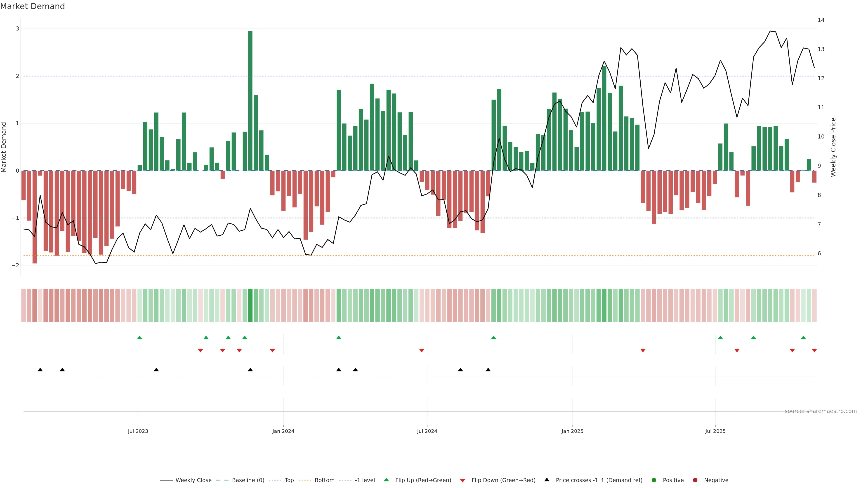This screenshot has height=488, width=868.
Task: Click the red Negative circle legend icon
Action: pos(695,480)
